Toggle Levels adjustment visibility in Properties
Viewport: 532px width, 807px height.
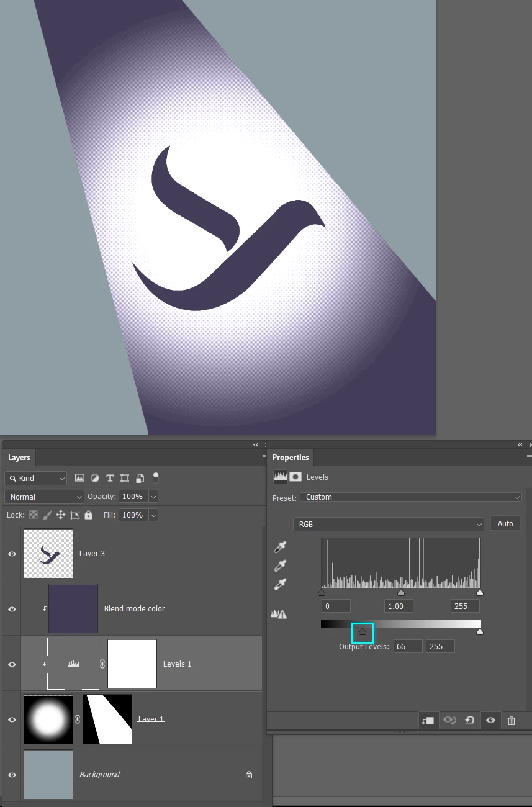(x=490, y=721)
